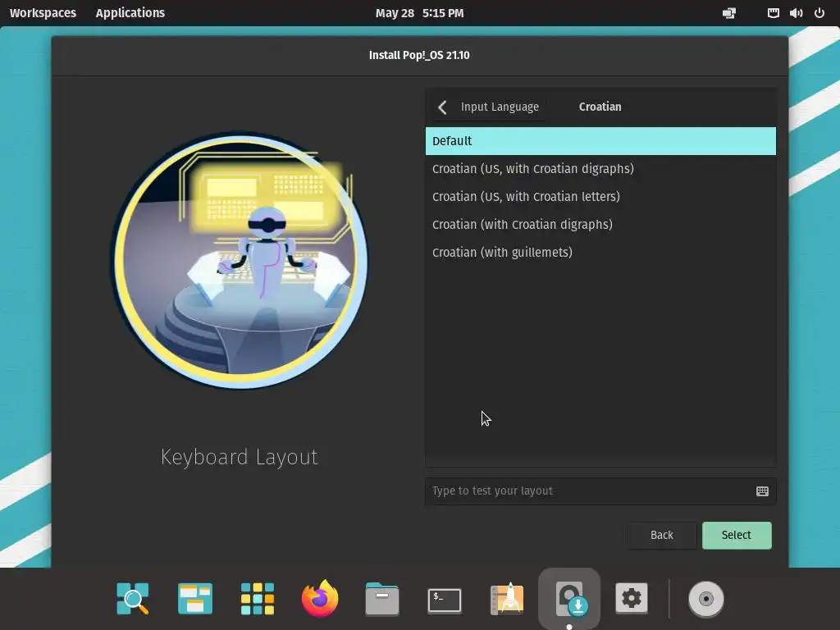
Task: Open the workspaces icon in the dock
Action: [195, 598]
